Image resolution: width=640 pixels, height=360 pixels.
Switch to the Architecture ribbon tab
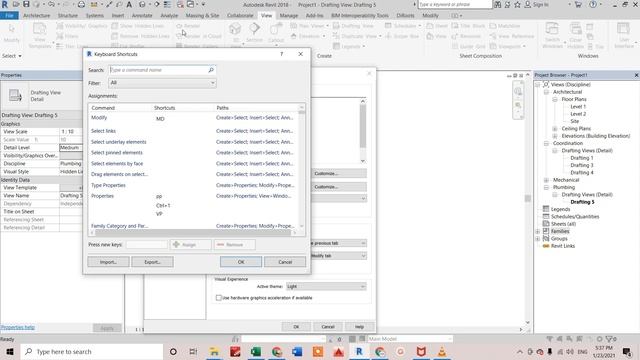pos(37,16)
